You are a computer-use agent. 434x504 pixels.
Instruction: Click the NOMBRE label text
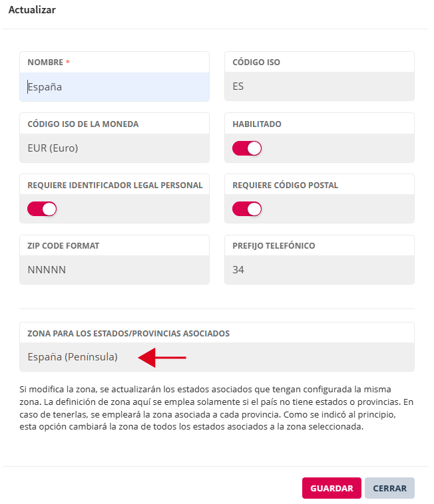coord(45,63)
